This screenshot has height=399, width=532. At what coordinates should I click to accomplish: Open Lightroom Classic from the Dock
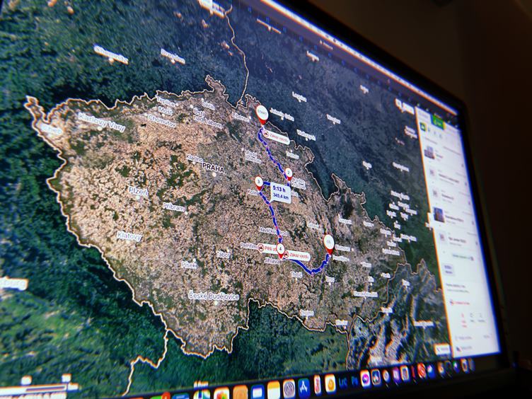tap(342, 383)
